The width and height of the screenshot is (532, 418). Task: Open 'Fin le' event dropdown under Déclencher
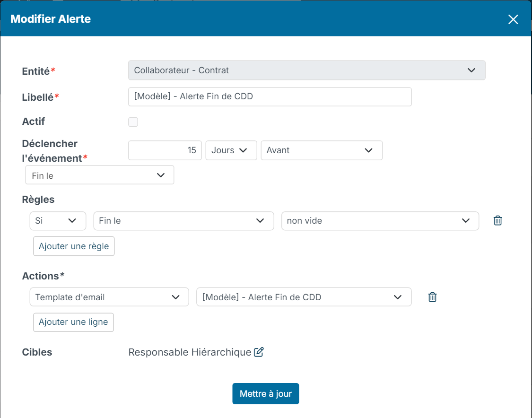(100, 175)
